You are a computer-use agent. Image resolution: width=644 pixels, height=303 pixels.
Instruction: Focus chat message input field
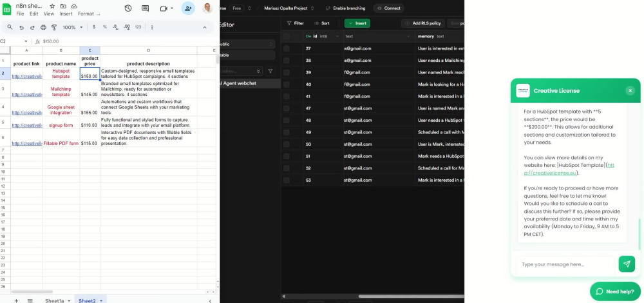(566, 264)
